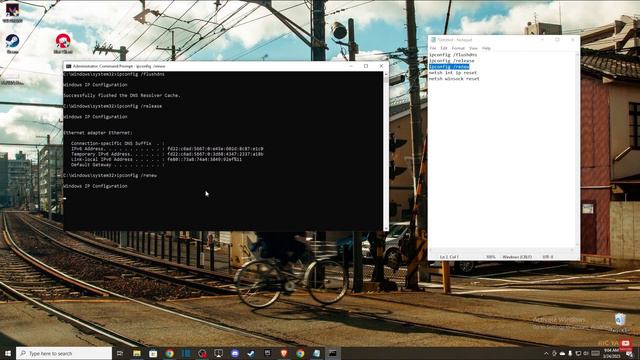Image resolution: width=640 pixels, height=360 pixels.
Task: Open File Explorer from the taskbar
Action: 137,353
